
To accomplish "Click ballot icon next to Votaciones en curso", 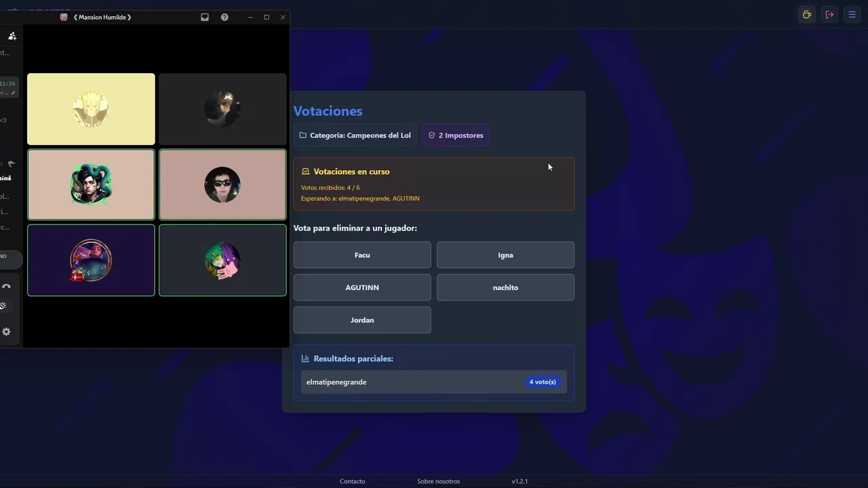I will click(x=305, y=171).
